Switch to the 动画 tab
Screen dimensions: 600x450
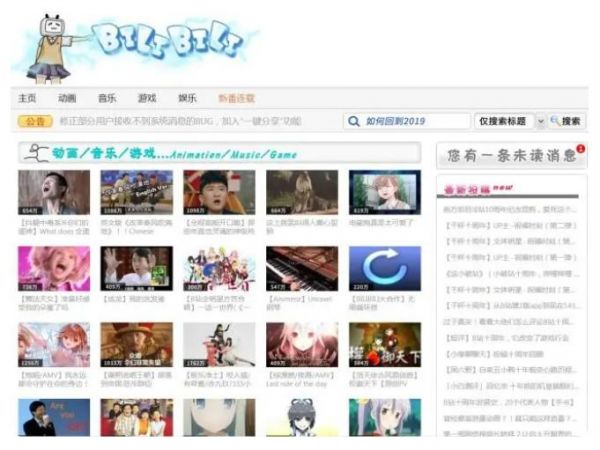click(67, 98)
